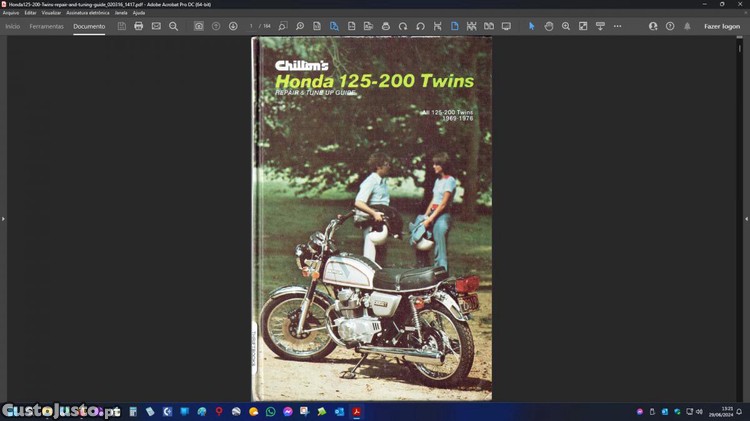Go to next page with down arrow
This screenshot has width=750, height=421.
(233, 26)
